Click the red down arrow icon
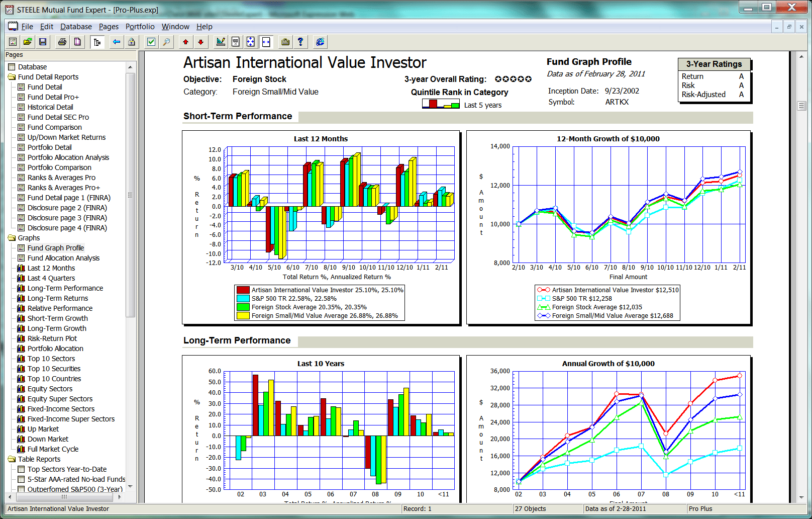The image size is (812, 519). pyautogui.click(x=200, y=42)
